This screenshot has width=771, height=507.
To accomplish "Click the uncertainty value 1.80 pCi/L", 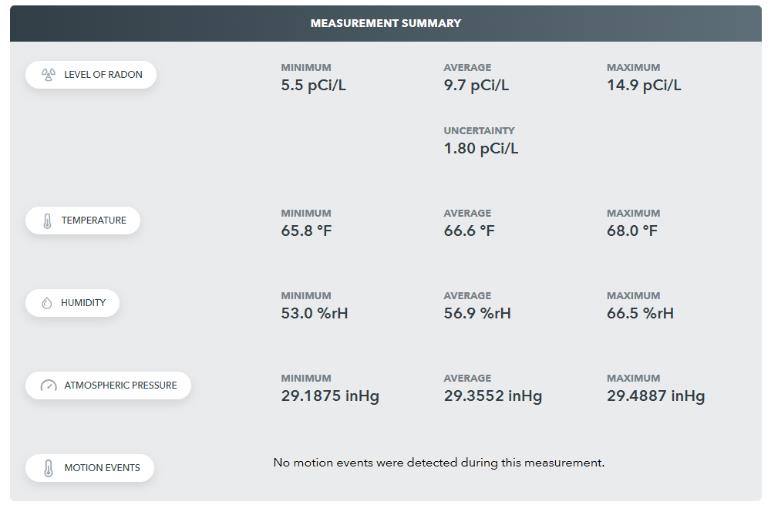I will click(x=481, y=149).
